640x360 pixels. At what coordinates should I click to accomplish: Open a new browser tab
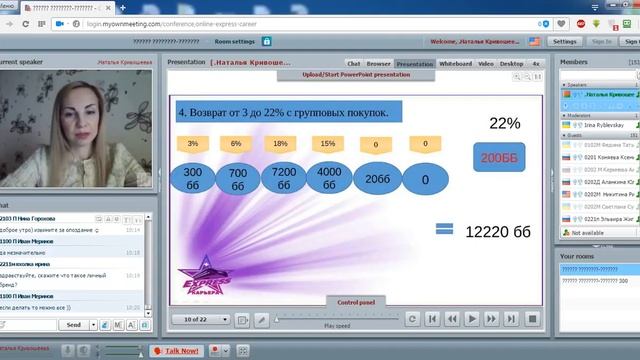pyautogui.click(x=122, y=7)
